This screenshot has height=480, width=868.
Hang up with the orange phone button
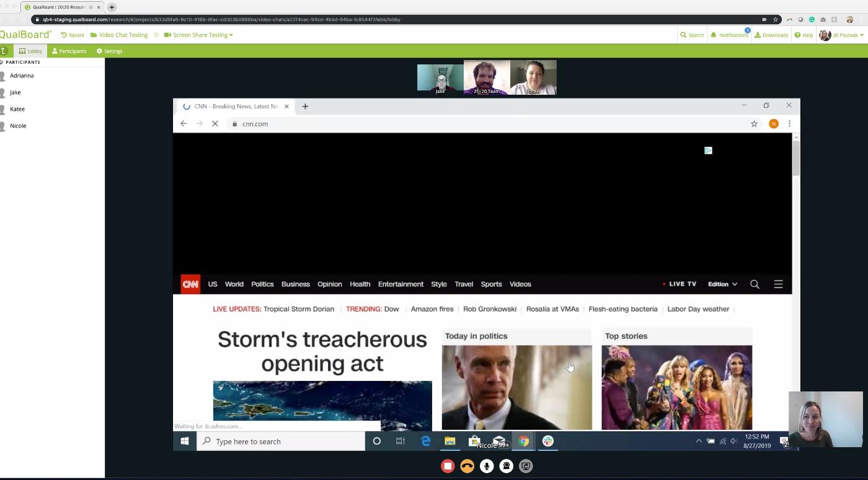[467, 466]
